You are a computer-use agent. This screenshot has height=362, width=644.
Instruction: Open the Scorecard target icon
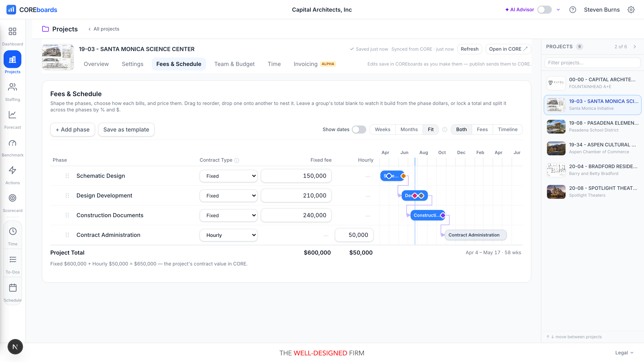click(x=12, y=198)
